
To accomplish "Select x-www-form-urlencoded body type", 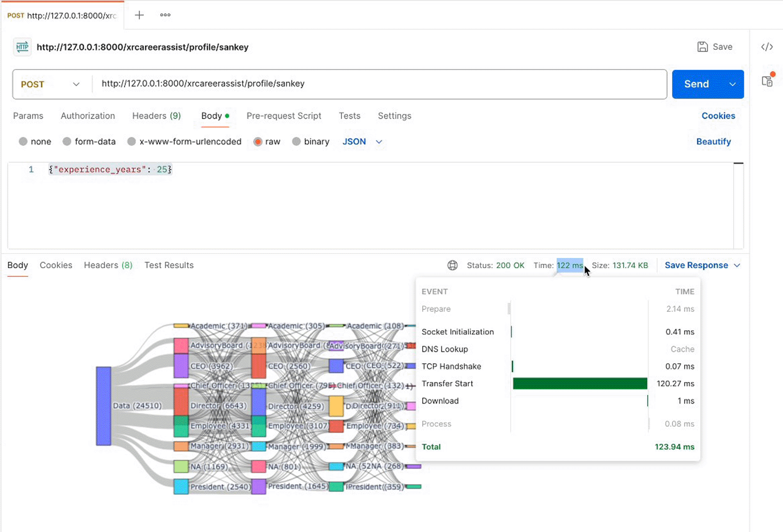I will point(132,142).
